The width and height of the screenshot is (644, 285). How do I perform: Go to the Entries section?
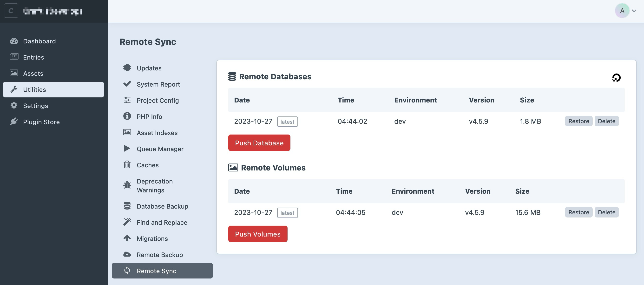pos(33,57)
